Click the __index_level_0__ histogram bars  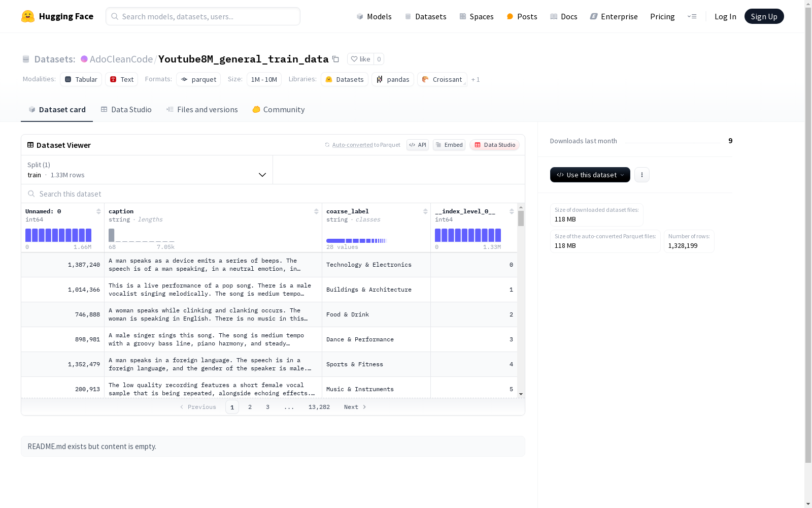coord(468,235)
